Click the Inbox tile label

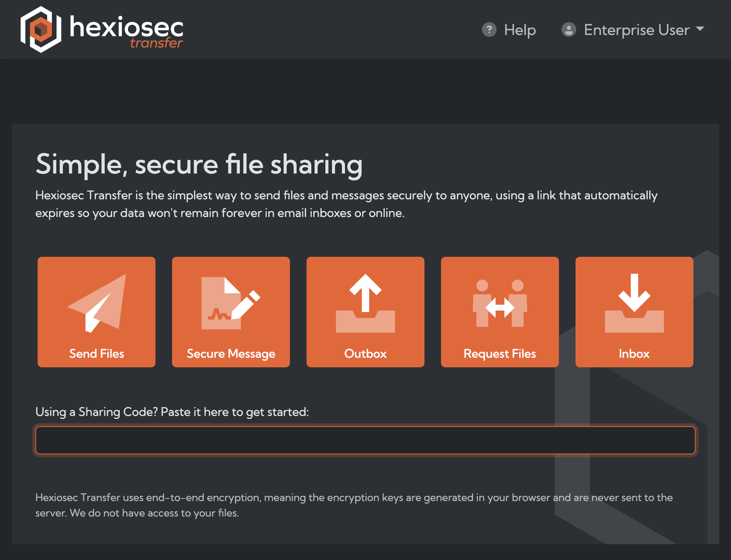[x=634, y=354]
